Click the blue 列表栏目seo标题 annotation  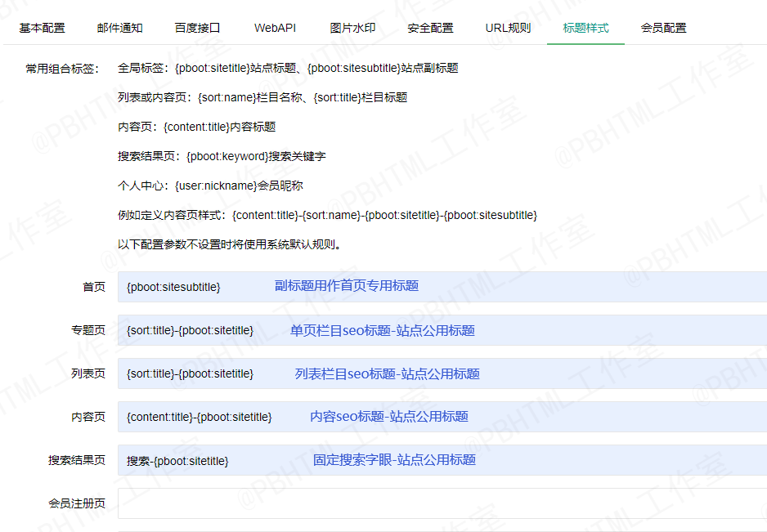coord(388,374)
